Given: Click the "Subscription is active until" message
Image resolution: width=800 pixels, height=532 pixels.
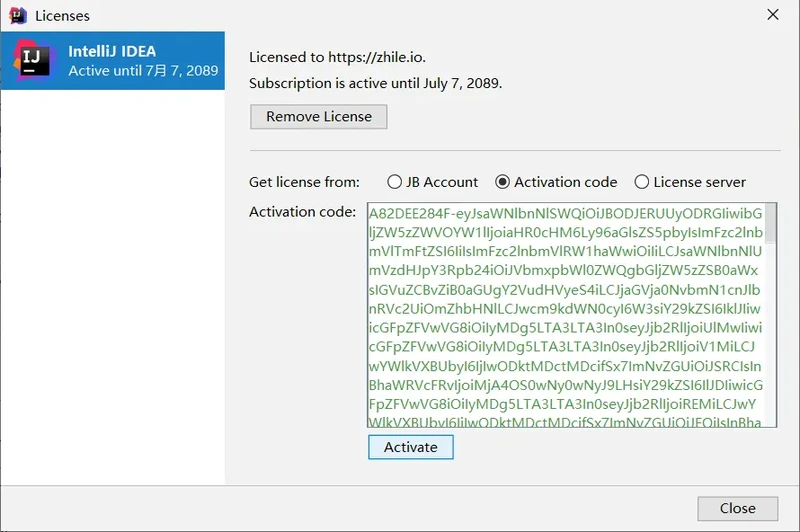Looking at the screenshot, I should (x=375, y=83).
